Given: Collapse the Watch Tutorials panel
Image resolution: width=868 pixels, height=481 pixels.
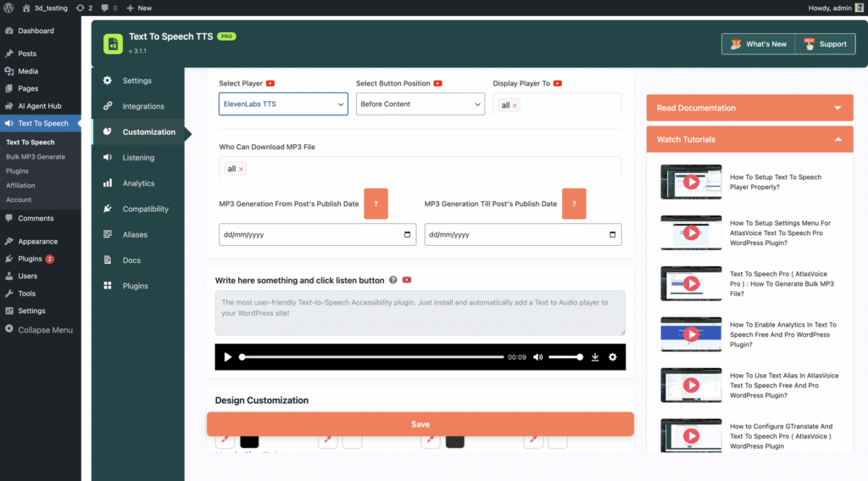Looking at the screenshot, I should (749, 140).
